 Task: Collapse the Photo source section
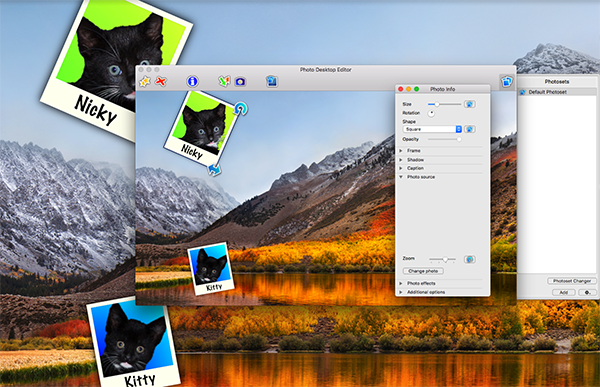401,177
